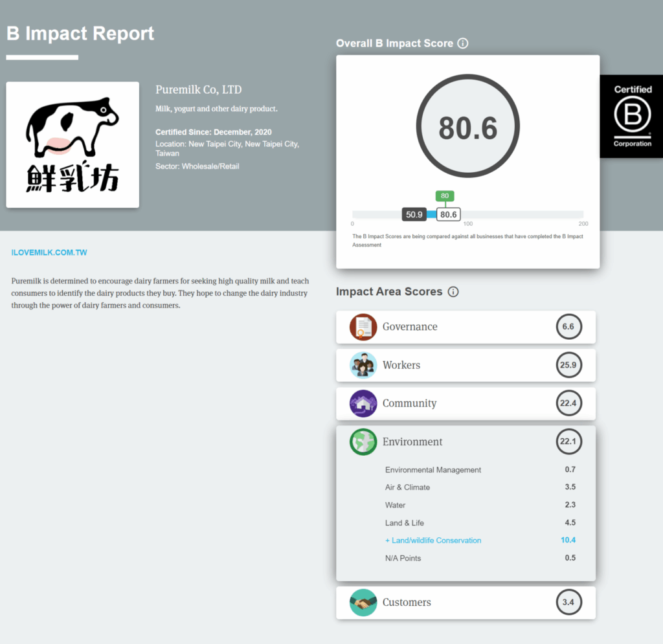The height and width of the screenshot is (644, 663).
Task: Click the Workers people icon
Action: point(363,365)
